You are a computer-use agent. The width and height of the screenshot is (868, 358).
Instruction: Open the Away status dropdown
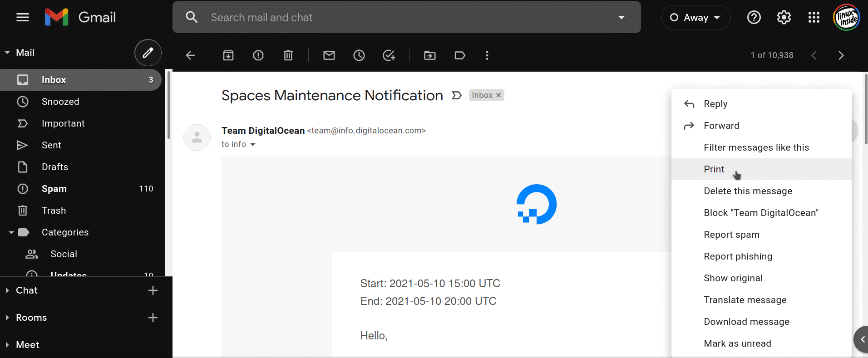[x=695, y=17]
